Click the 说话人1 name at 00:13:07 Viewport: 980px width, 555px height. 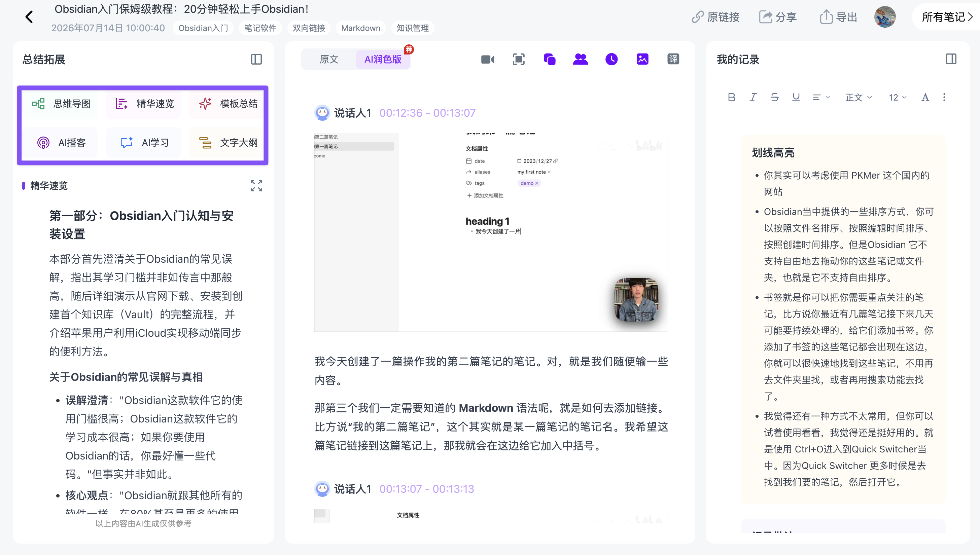click(x=353, y=489)
